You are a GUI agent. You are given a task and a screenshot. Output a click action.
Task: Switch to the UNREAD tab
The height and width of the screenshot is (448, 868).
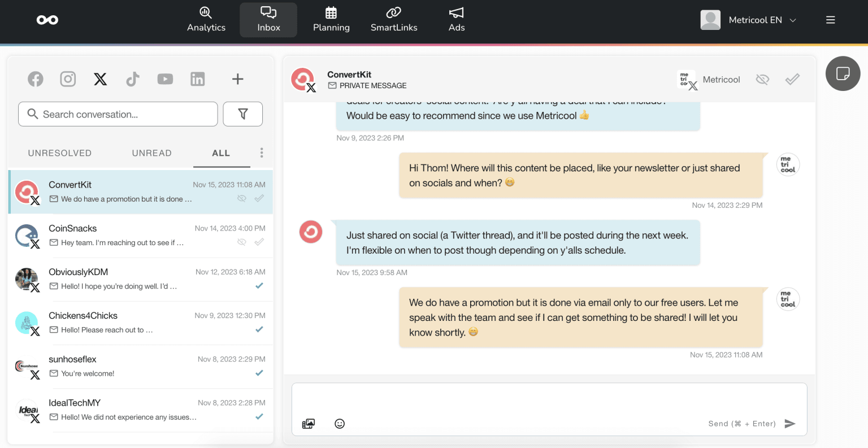151,153
